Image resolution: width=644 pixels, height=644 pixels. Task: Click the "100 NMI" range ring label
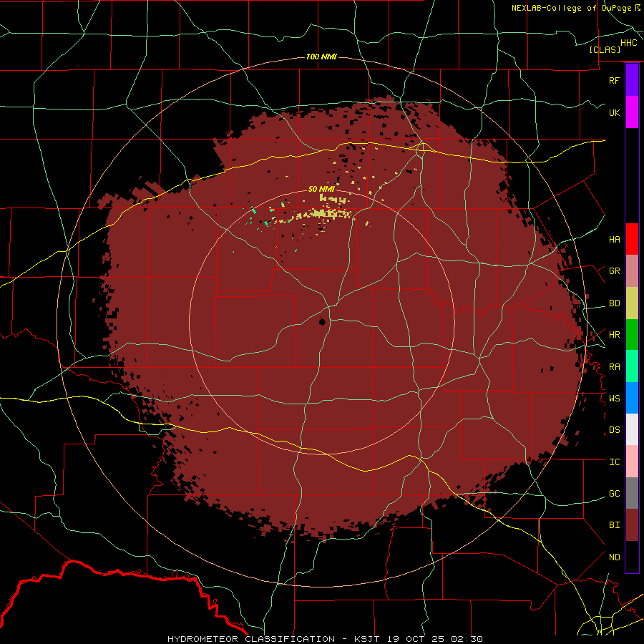[321, 57]
